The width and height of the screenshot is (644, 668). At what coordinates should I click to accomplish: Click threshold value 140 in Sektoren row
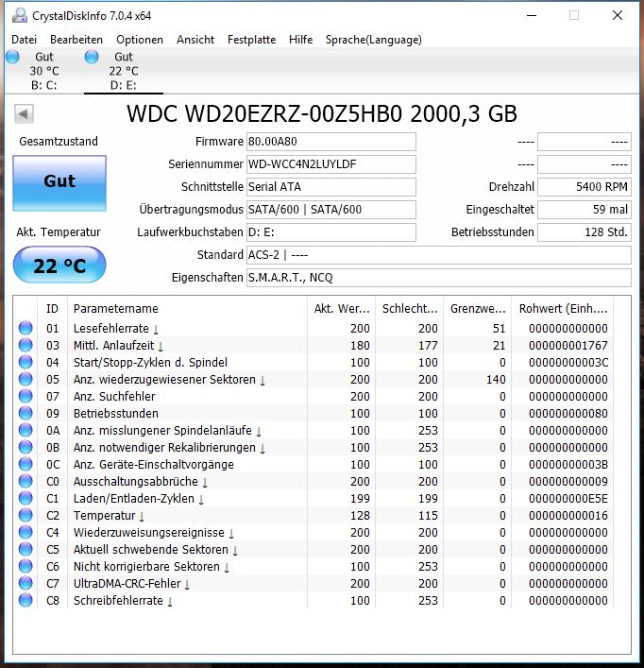pyautogui.click(x=496, y=380)
